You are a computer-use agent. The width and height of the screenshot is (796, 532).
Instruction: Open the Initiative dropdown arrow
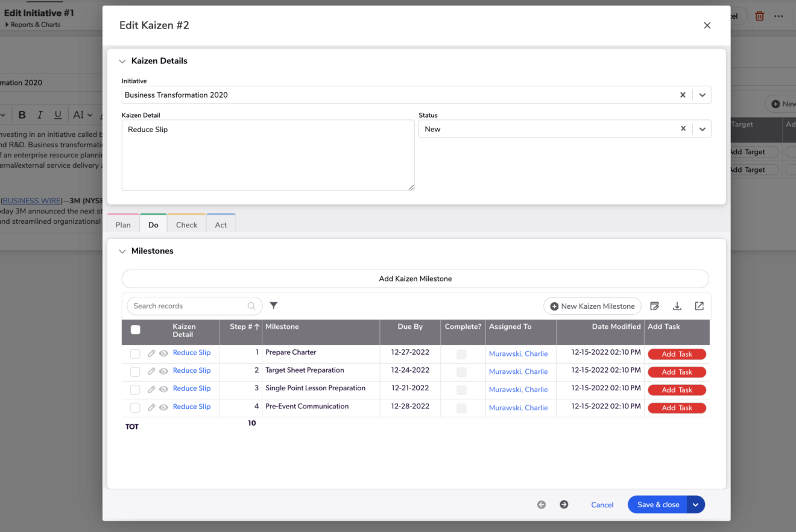702,95
